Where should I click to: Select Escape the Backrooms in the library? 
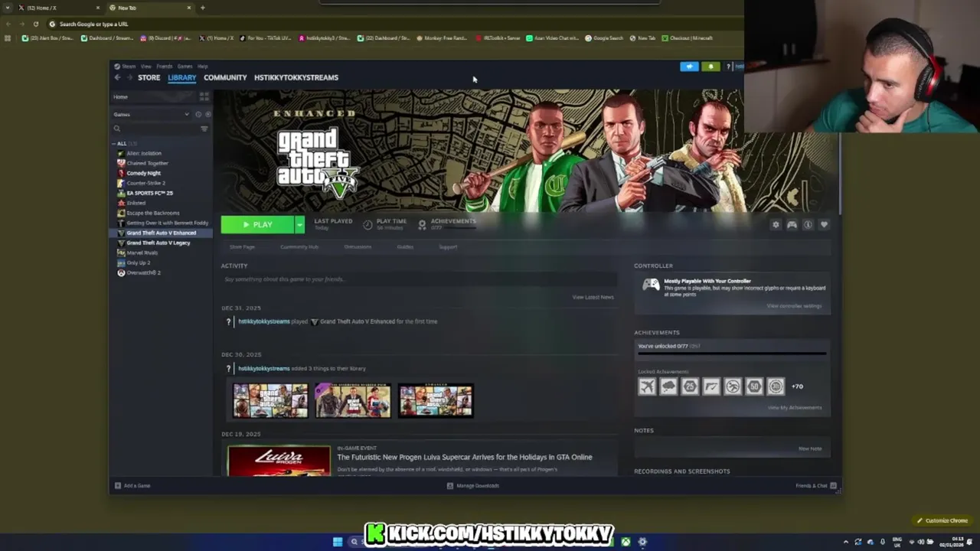(x=152, y=213)
